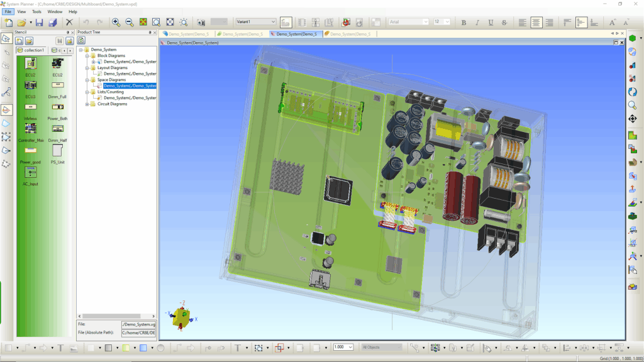Select the Controller_Main stencil component
Image resolution: width=644 pixels, height=362 pixels.
tap(30, 133)
